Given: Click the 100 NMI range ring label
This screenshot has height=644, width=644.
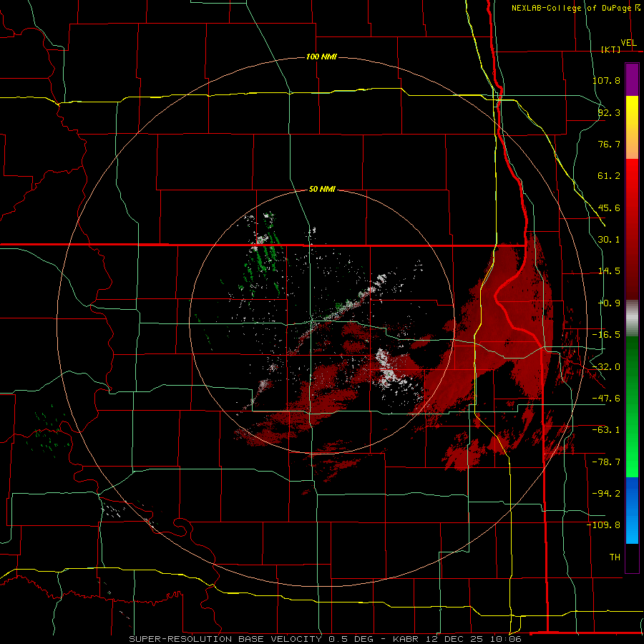Looking at the screenshot, I should [x=321, y=57].
